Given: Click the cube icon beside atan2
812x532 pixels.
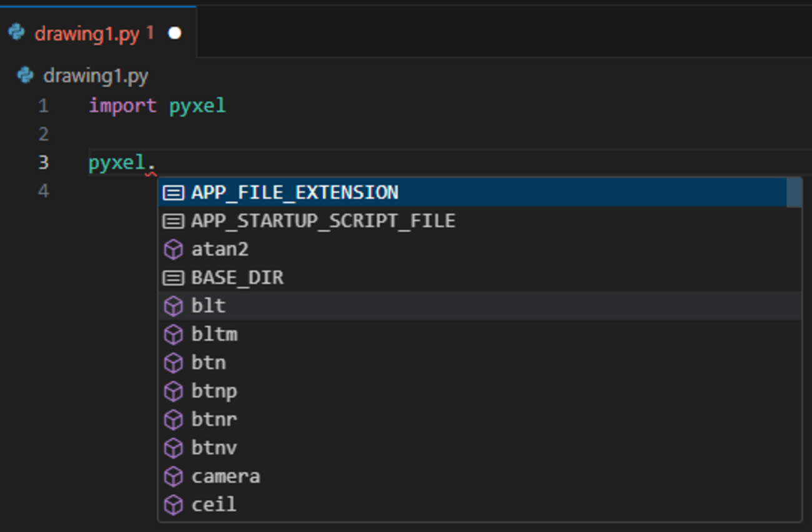Looking at the screenshot, I should 173,250.
